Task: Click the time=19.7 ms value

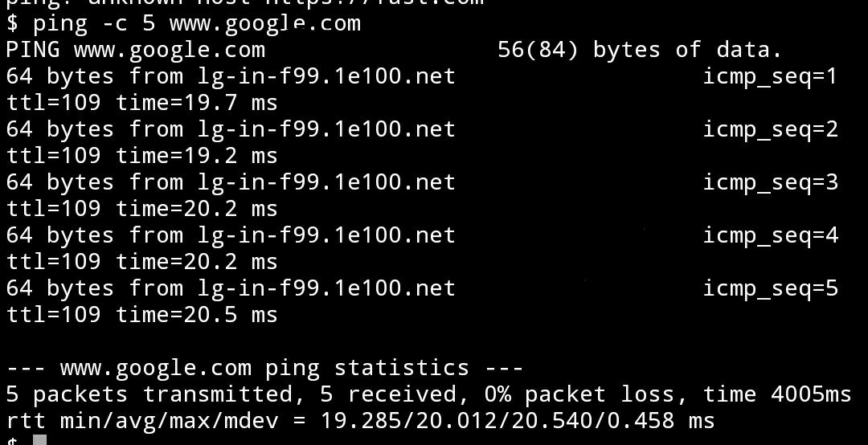Action: [x=196, y=103]
